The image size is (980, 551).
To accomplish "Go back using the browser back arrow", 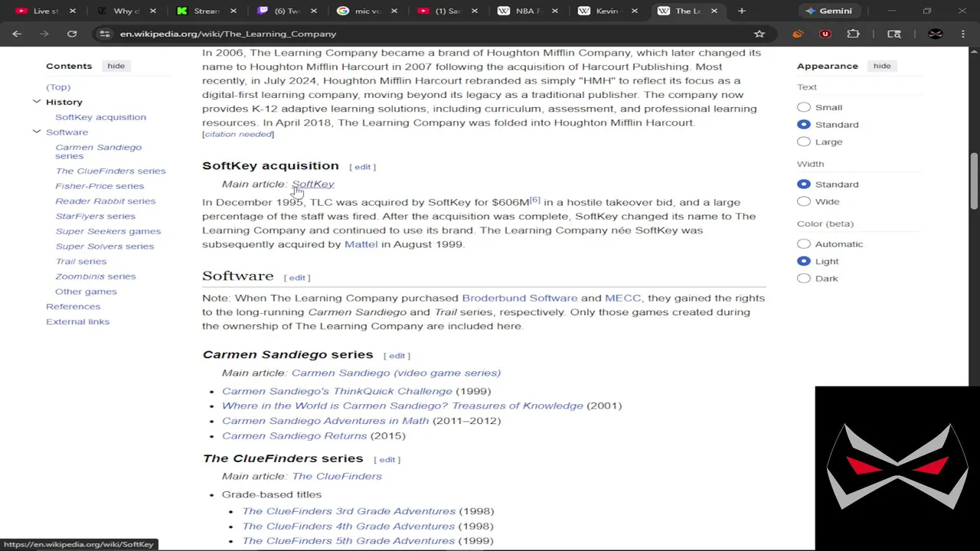I will click(17, 34).
